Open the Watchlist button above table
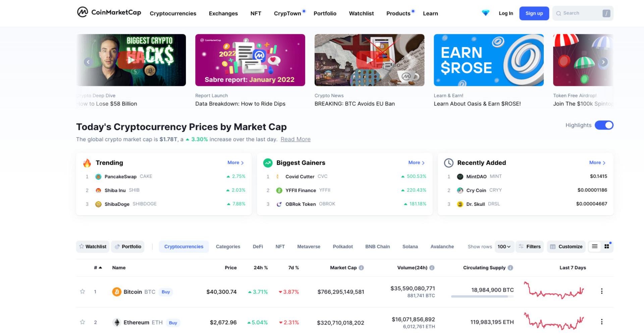The height and width of the screenshot is (335, 644). tap(93, 246)
